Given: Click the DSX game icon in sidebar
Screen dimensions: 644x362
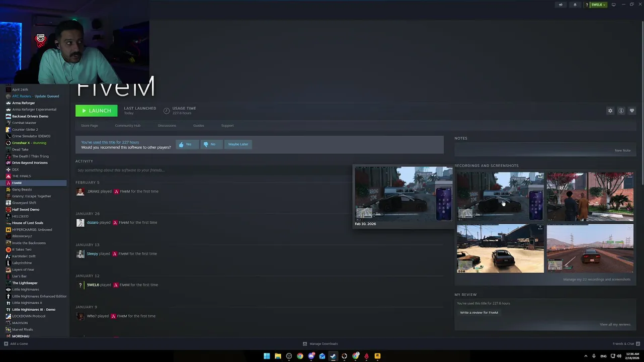Looking at the screenshot, I should [8, 169].
